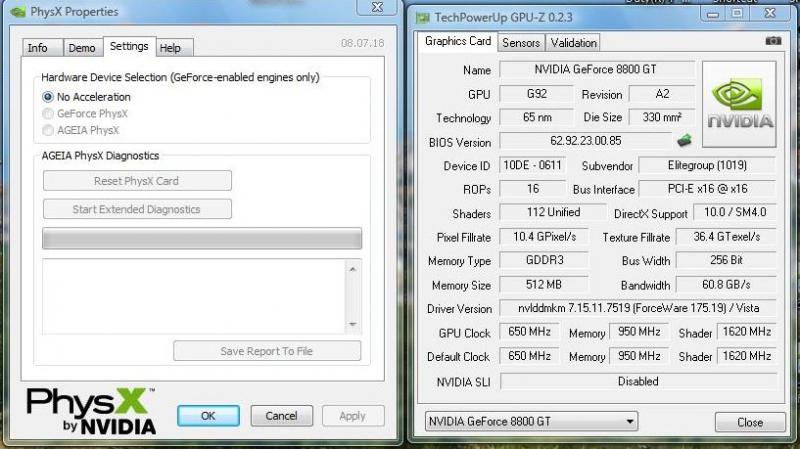Click the Default Clock value 650 MHz
The image size is (800, 449).
pos(529,356)
